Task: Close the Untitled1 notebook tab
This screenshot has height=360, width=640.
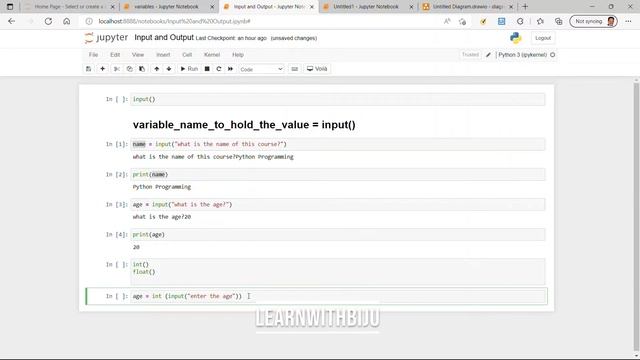Action: pos(411,7)
